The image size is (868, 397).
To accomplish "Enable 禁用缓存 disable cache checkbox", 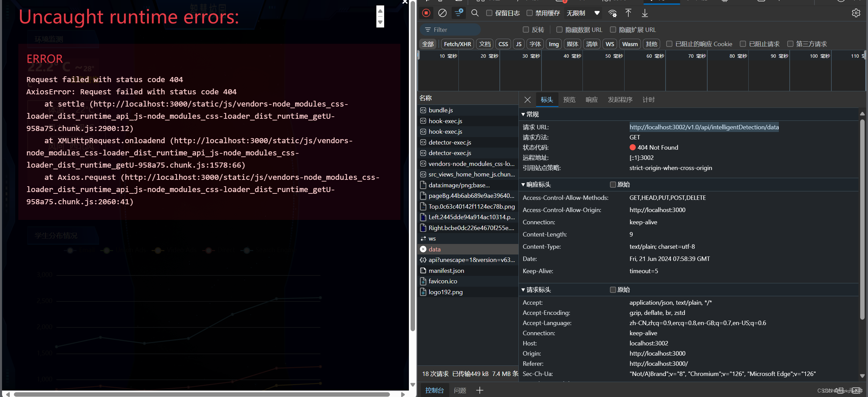I will (x=530, y=13).
